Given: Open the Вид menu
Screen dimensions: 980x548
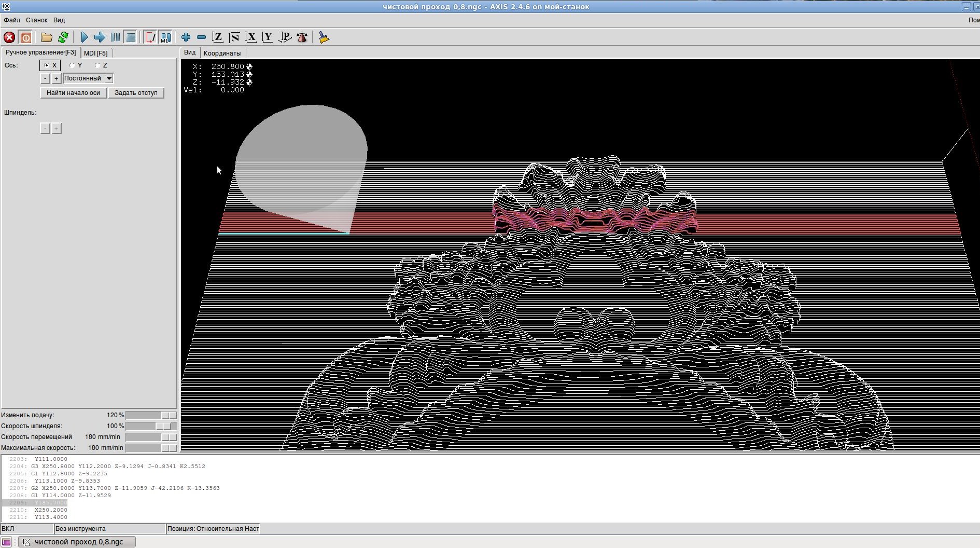Looking at the screenshot, I should point(59,20).
